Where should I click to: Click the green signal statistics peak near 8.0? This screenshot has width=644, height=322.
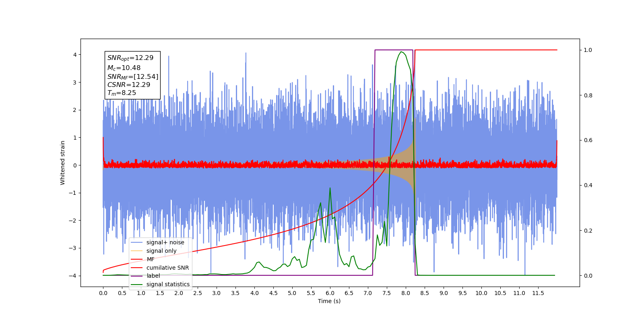coord(401,52)
